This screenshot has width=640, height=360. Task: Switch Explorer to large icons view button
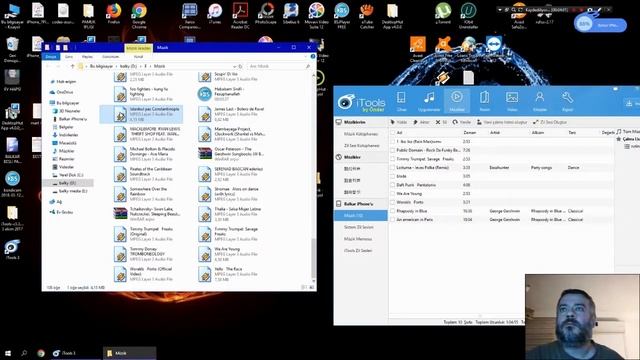[x=311, y=287]
